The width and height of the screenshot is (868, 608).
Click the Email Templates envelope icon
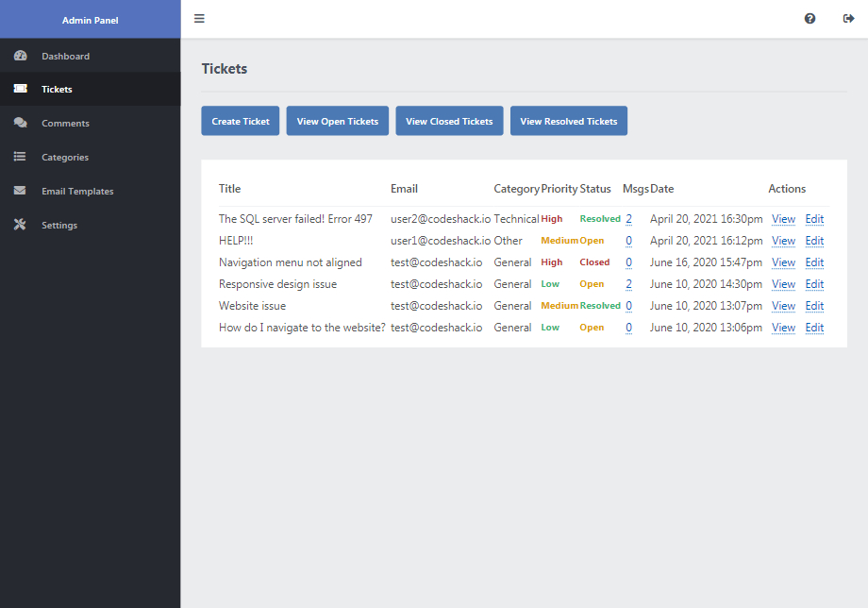[x=20, y=191]
